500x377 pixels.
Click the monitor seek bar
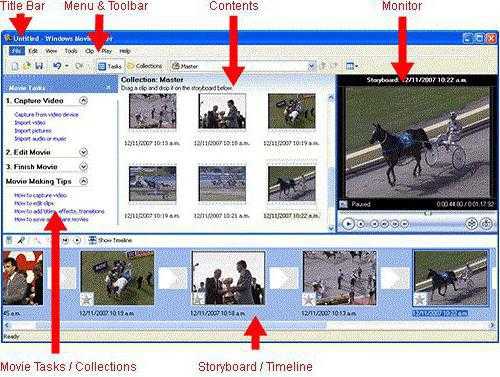[417, 213]
